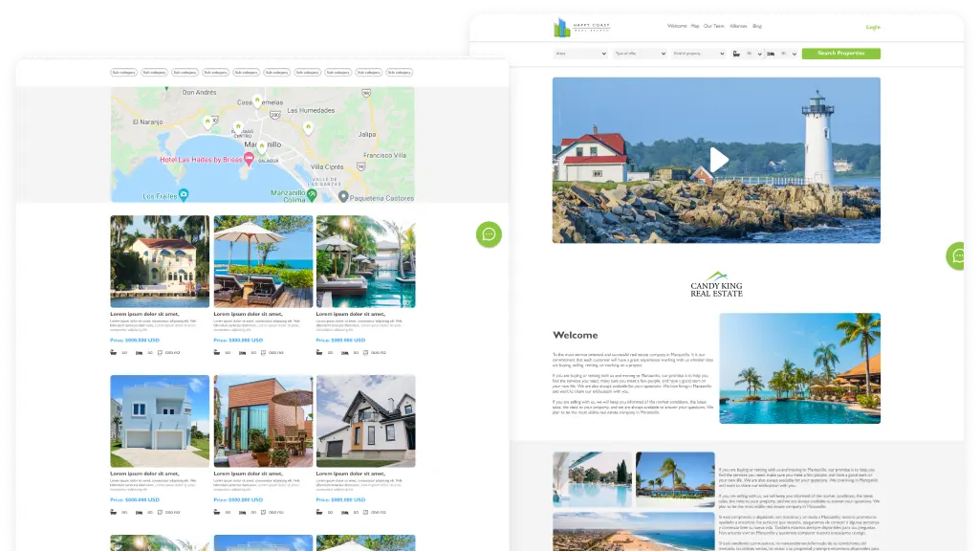The height and width of the screenshot is (552, 980).
Task: Go to the Welcome nav item
Action: [677, 26]
